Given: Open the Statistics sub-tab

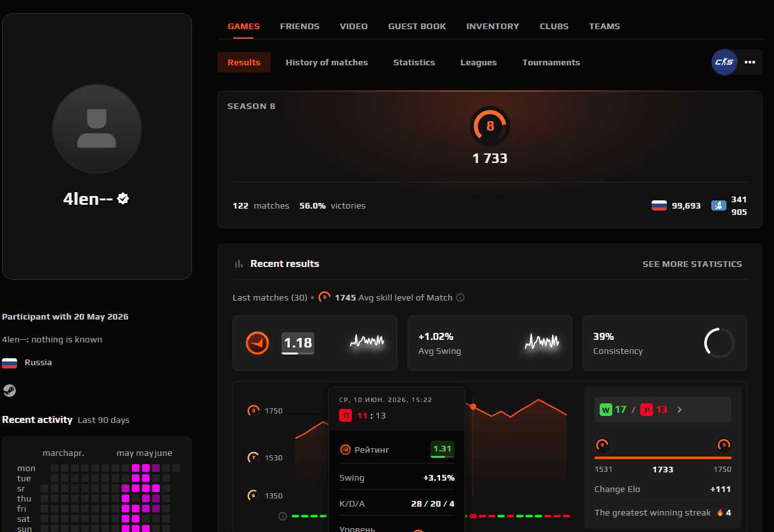Looking at the screenshot, I should coord(414,62).
